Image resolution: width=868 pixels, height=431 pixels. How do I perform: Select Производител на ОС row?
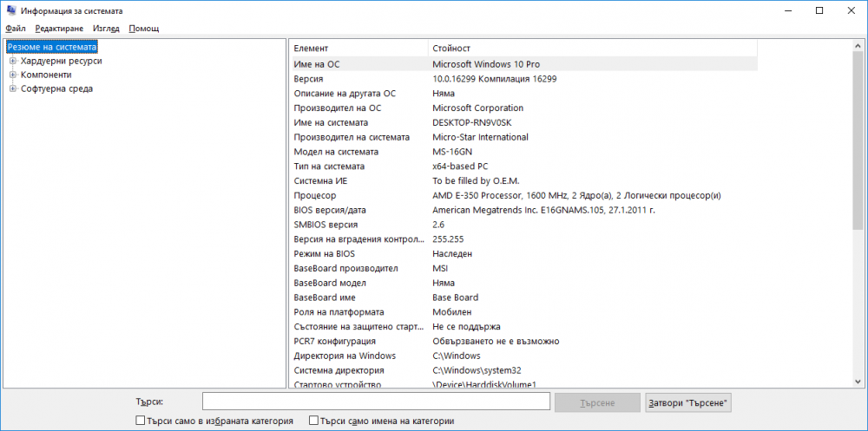[x=523, y=108]
